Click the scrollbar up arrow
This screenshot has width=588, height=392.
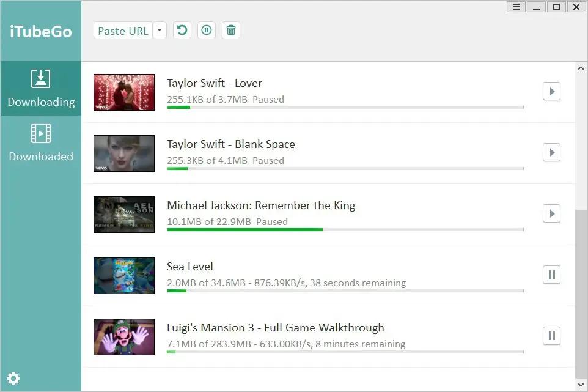pyautogui.click(x=581, y=68)
